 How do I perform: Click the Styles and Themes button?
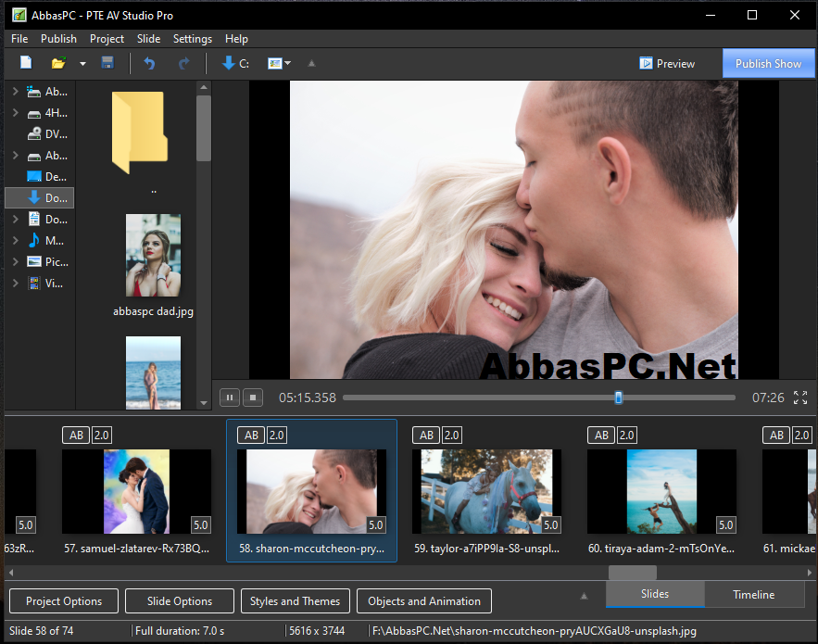[295, 601]
